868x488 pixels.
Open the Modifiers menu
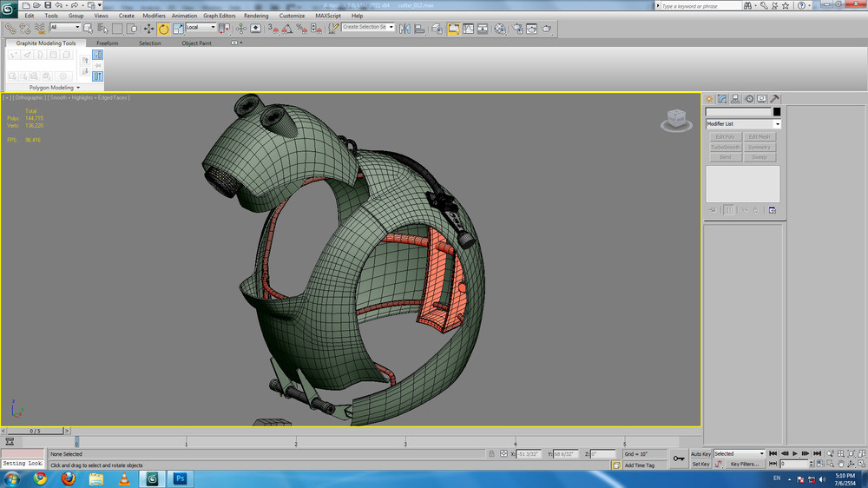click(x=154, y=16)
